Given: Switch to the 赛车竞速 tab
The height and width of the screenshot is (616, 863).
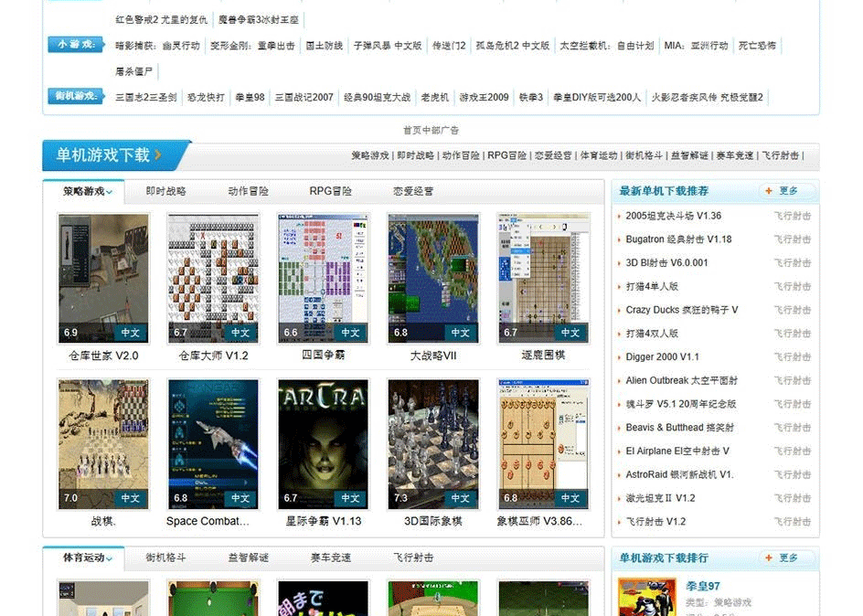Looking at the screenshot, I should (331, 558).
